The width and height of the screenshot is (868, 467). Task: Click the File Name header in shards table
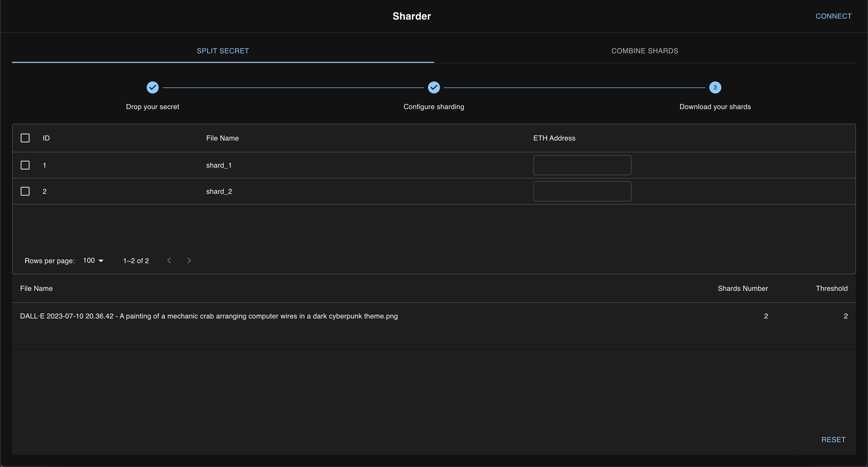(x=222, y=138)
